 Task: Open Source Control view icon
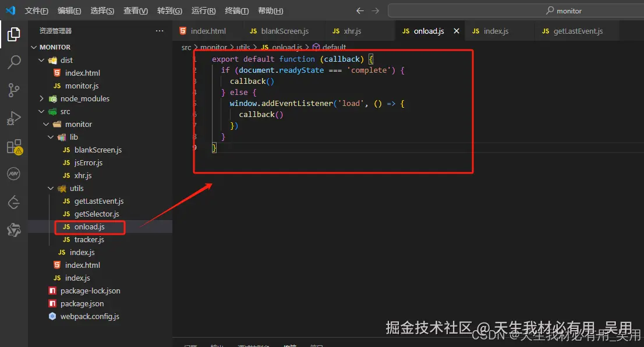tap(13, 90)
